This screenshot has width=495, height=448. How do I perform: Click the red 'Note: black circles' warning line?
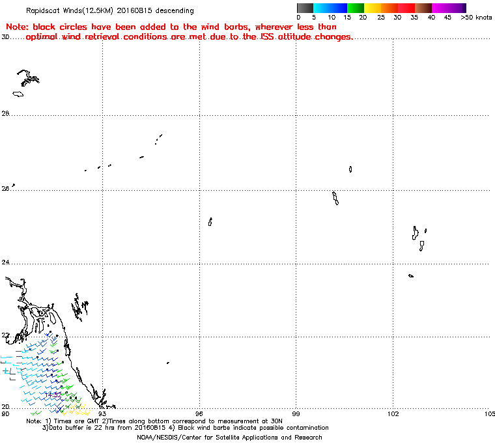tap(171, 27)
